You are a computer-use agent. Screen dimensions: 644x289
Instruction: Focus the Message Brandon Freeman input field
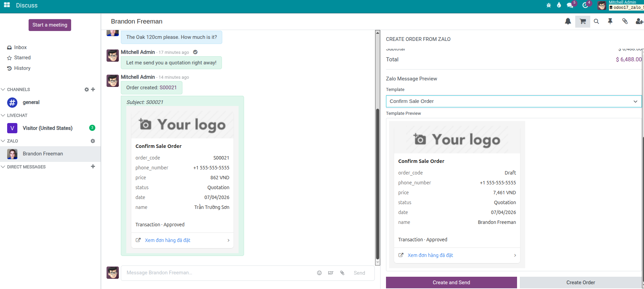(x=218, y=273)
